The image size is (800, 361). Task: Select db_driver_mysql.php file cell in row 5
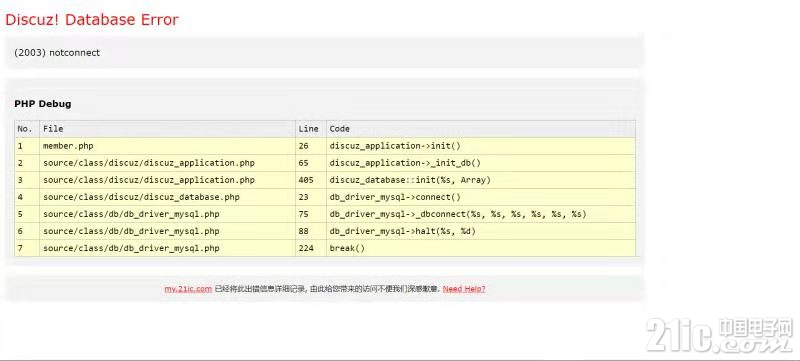[x=167, y=214]
